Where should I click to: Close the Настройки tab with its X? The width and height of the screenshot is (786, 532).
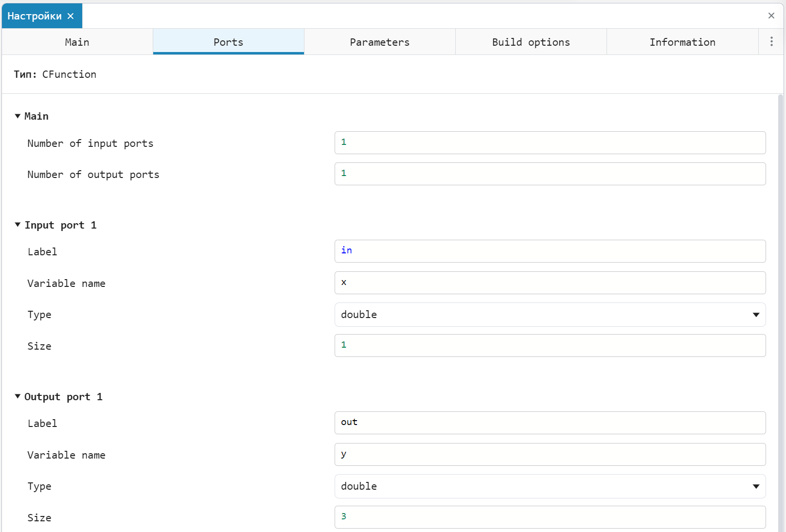tap(71, 16)
